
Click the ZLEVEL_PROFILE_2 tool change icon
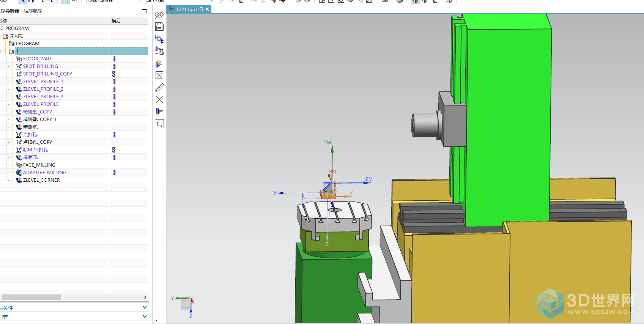point(114,89)
